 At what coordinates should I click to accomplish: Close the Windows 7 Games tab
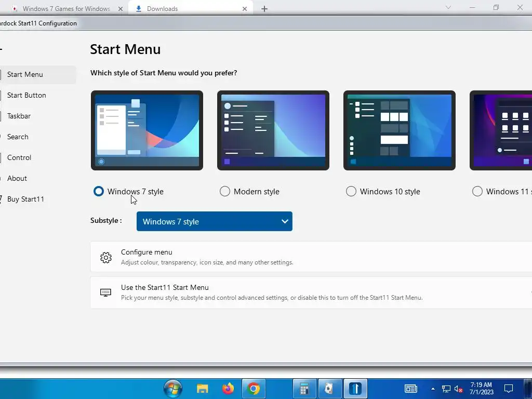tap(121, 9)
